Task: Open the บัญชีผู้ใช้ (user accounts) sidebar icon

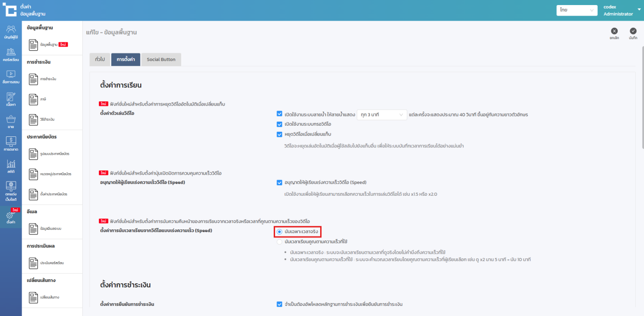Action: point(11,32)
